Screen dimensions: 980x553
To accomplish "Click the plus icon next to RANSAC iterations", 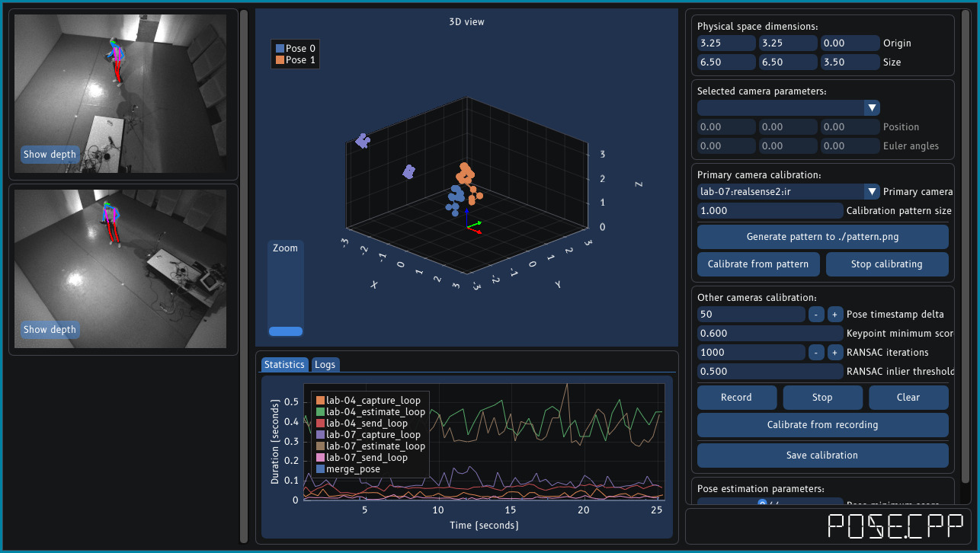I will pos(834,352).
